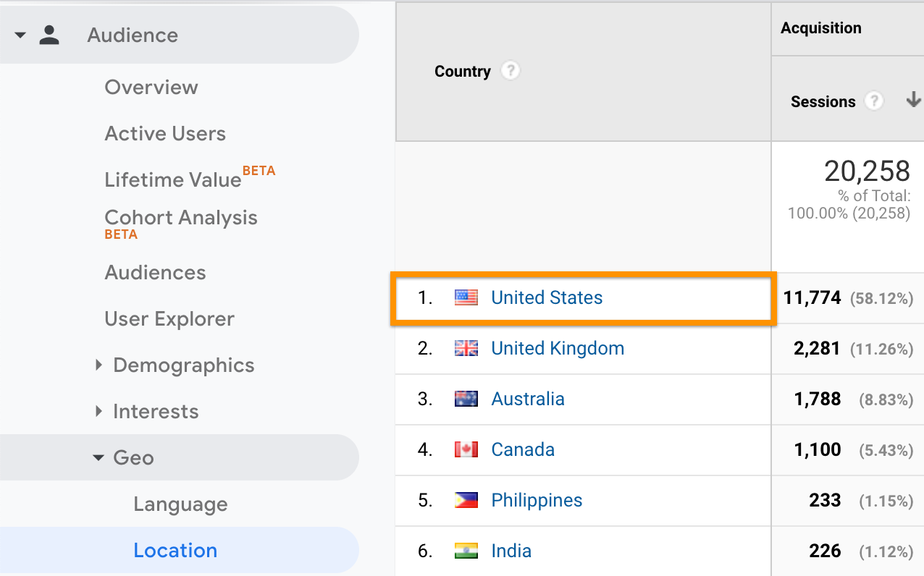Select Language under Geo
This screenshot has width=924, height=576.
[180, 504]
